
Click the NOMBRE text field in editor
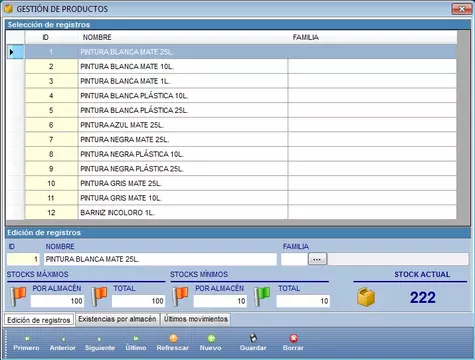pos(160,259)
